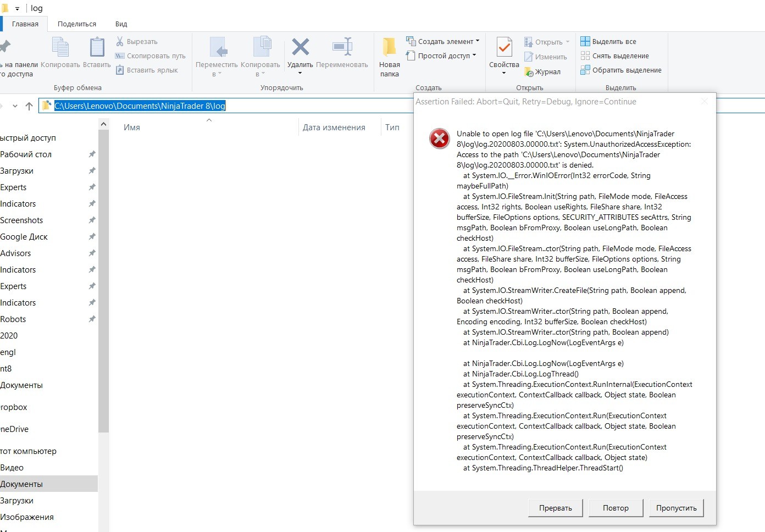
Task: Click the Delete (Удалить) X icon
Action: 300,47
